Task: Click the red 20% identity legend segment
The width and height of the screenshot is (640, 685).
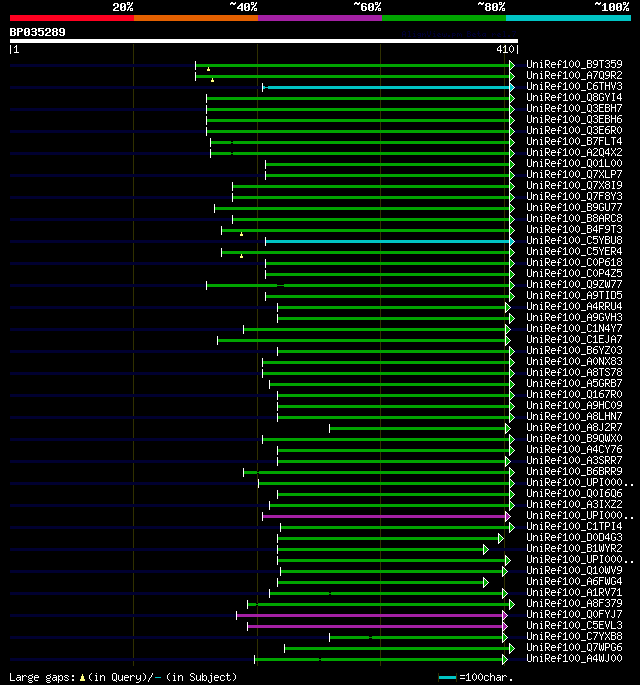Action: tap(72, 18)
